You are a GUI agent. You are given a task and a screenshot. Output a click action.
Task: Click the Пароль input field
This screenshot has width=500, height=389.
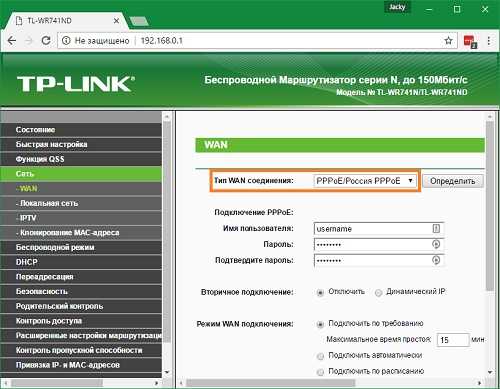pos(379,244)
